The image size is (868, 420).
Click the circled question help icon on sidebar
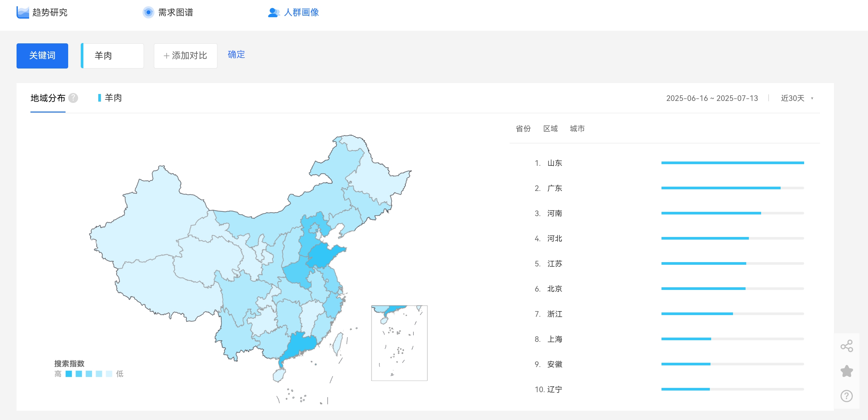click(846, 396)
